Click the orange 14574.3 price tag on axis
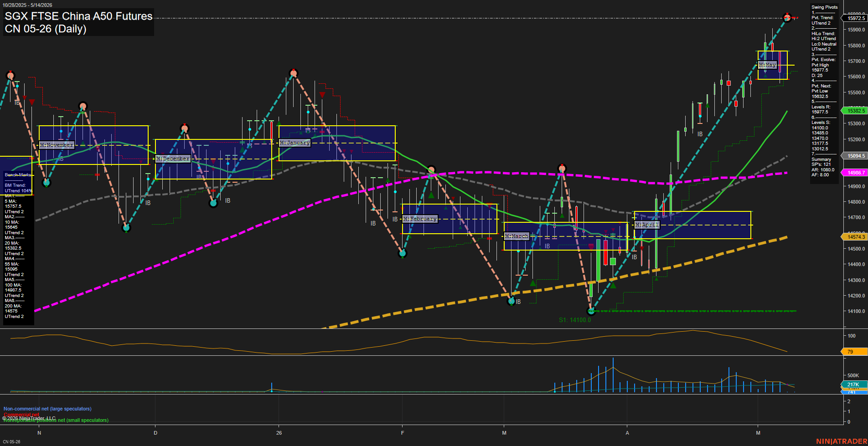 pos(856,237)
